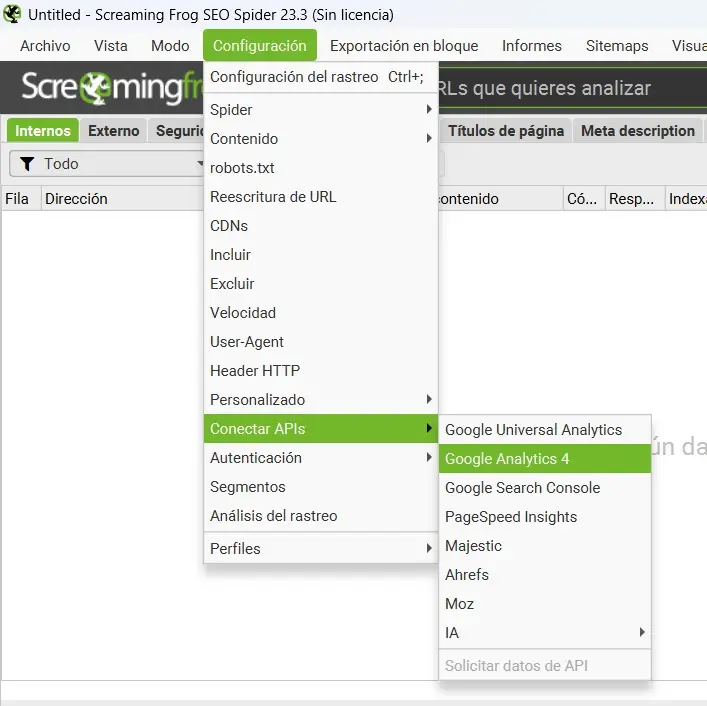
Task: Expand the IA submenu
Action: 545,633
